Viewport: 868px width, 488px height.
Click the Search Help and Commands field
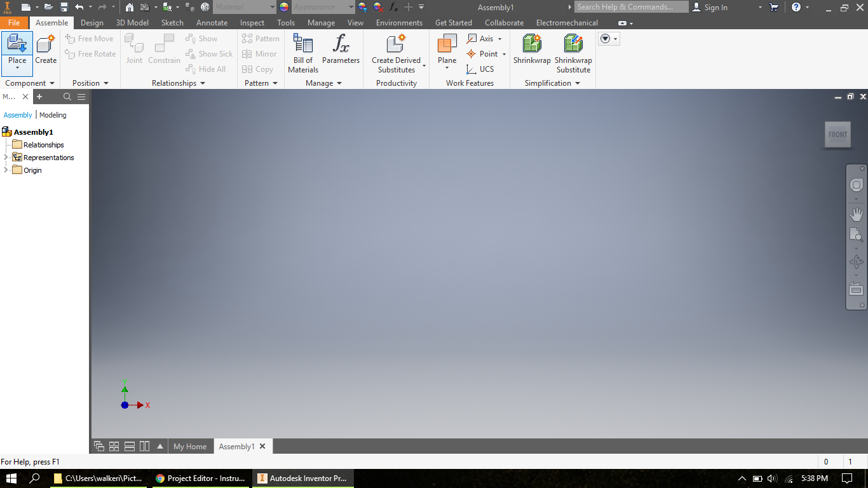coord(631,7)
